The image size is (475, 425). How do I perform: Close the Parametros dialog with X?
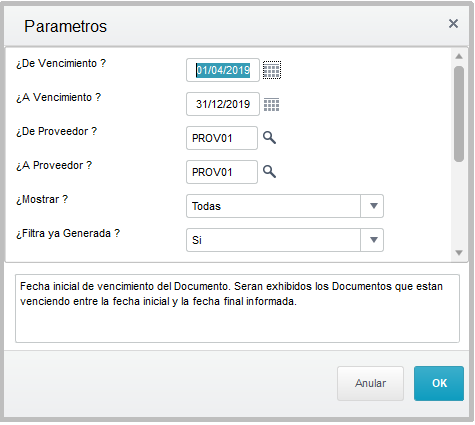pyautogui.click(x=453, y=24)
